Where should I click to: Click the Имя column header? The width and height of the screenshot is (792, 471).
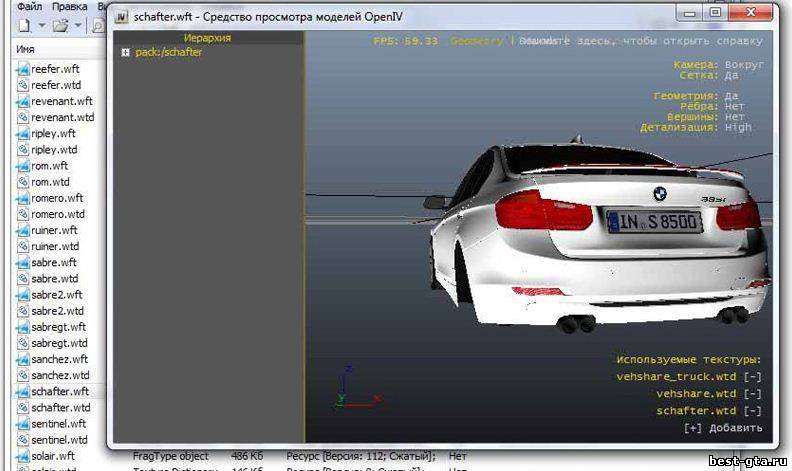(25, 49)
